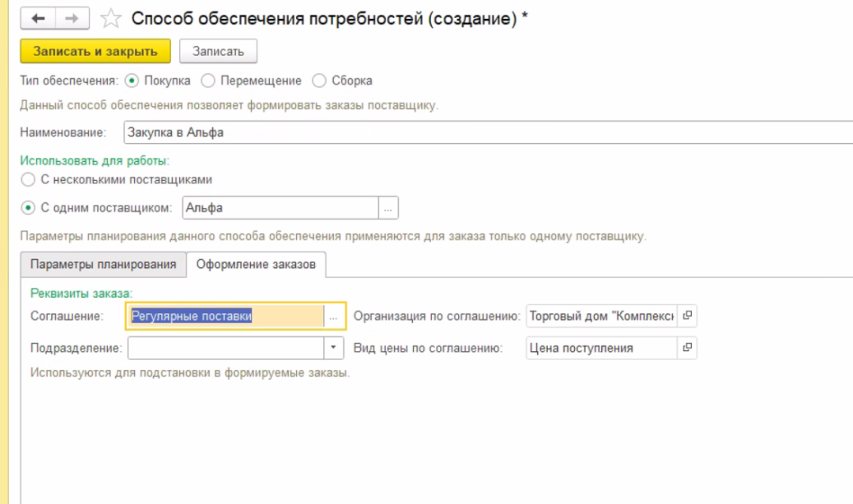This screenshot has height=504, width=853.
Task: Open the Организация по соглашению link icon
Action: (686, 316)
